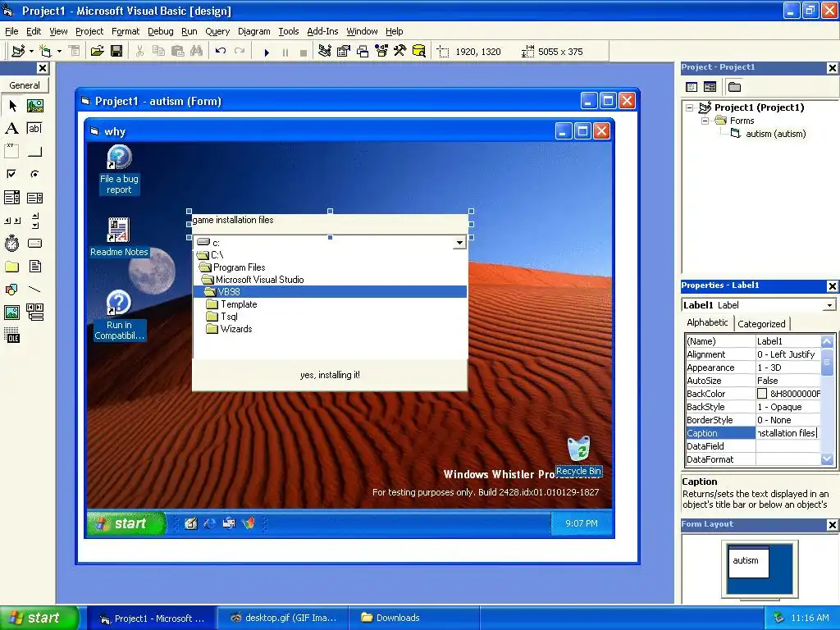
Task: Click the Find binoculars toolbar icon
Action: 197,52
